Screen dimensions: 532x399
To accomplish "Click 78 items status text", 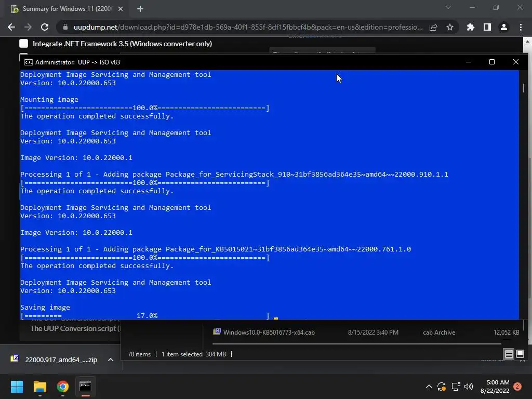I will [x=139, y=354].
